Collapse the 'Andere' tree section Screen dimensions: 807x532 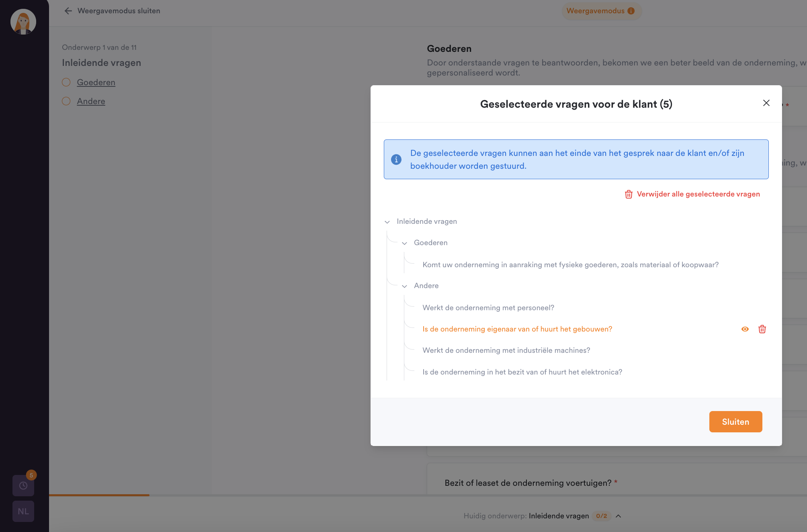[404, 286]
